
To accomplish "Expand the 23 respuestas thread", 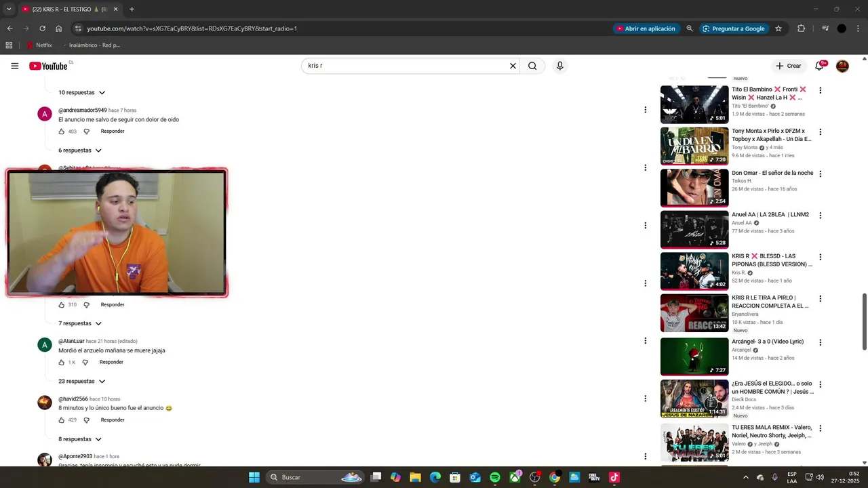I will tap(81, 381).
